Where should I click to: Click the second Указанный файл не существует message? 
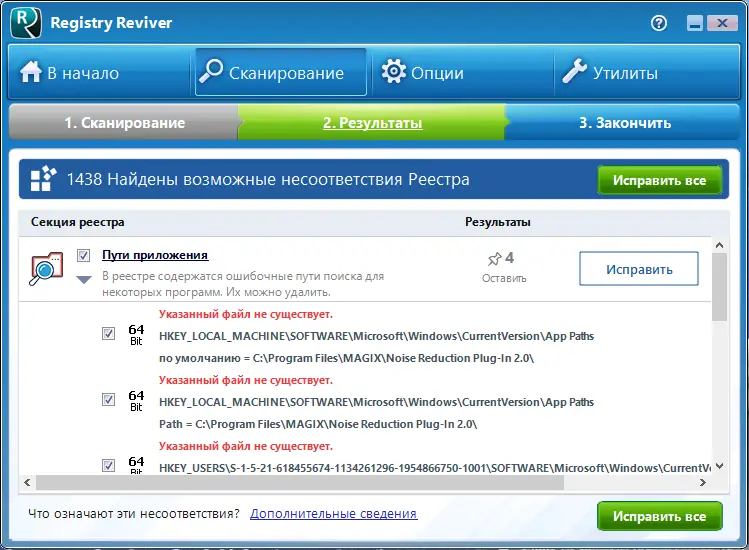tap(246, 380)
